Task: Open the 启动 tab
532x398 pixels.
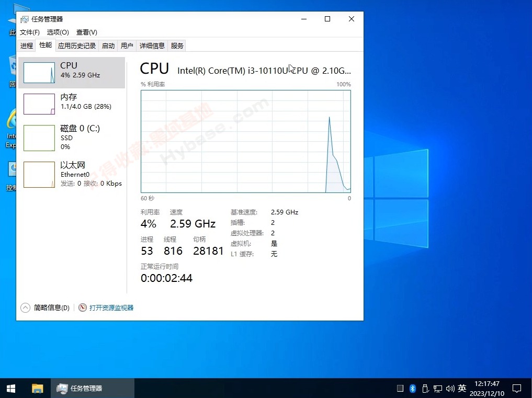Action: tap(108, 46)
